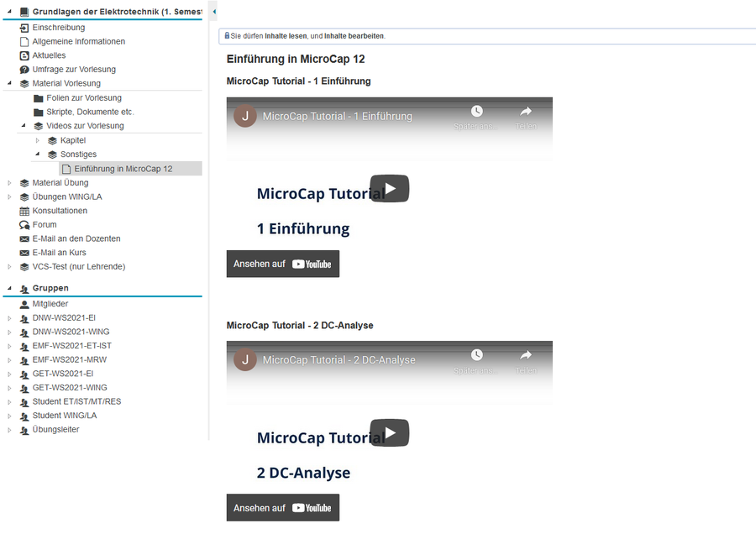Open the Mitglieder entry
The width and height of the screenshot is (756, 534).
coord(50,304)
